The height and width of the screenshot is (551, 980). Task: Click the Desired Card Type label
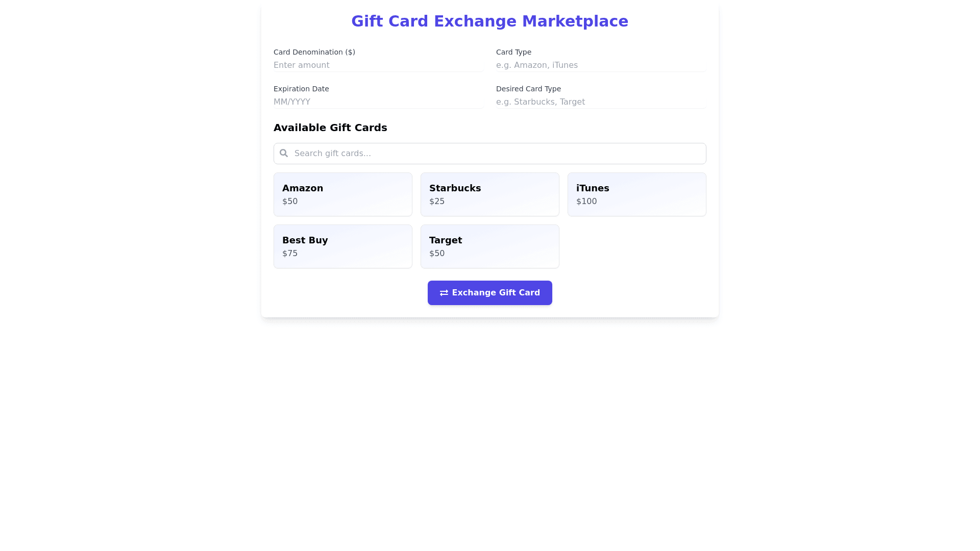528,89
